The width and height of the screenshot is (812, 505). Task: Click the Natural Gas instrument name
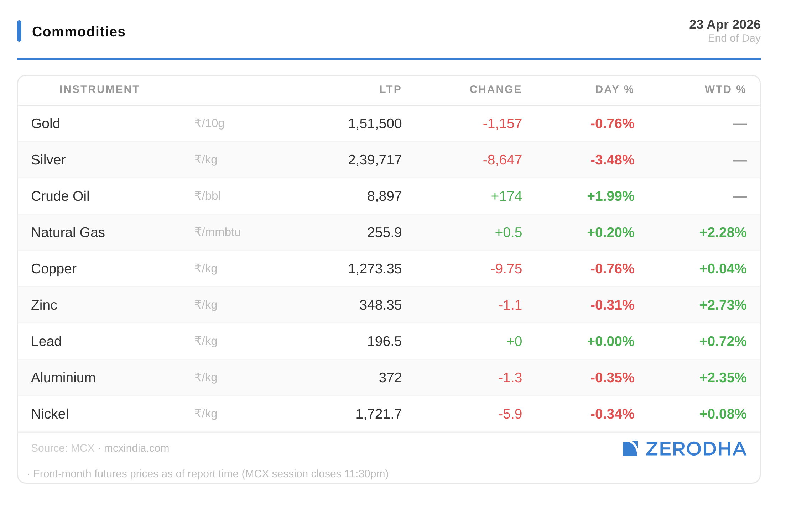pyautogui.click(x=68, y=232)
